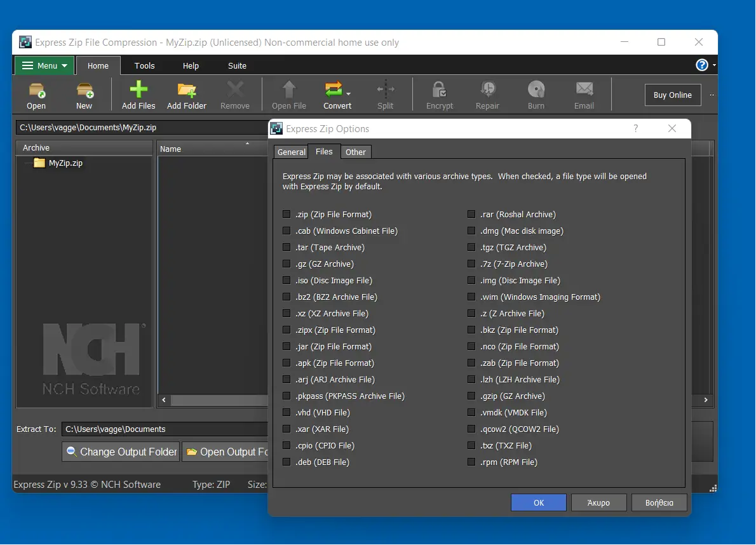The height and width of the screenshot is (545, 756).
Task: Click the file list scroll-right arrow
Action: pyautogui.click(x=706, y=400)
